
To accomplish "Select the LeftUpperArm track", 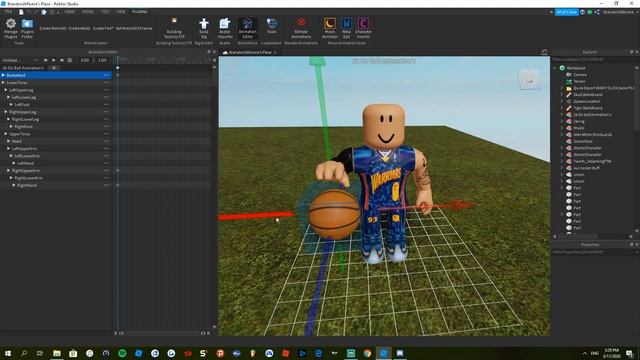I will pos(56,149).
